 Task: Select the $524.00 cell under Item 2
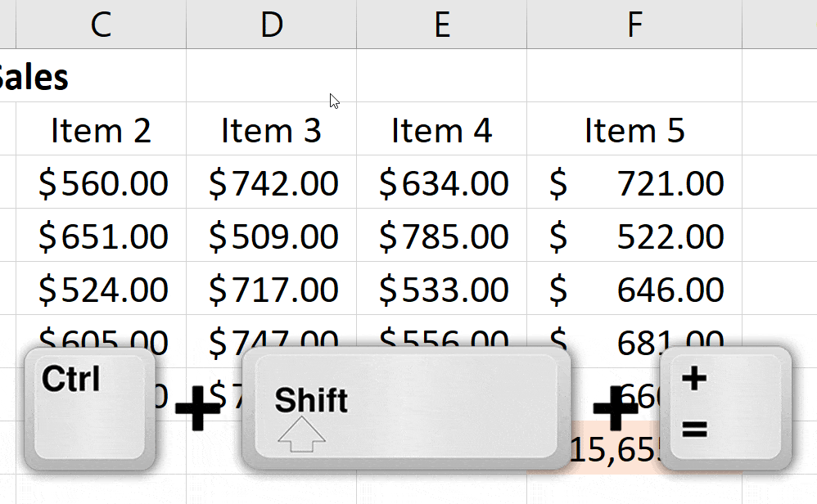tap(100, 289)
